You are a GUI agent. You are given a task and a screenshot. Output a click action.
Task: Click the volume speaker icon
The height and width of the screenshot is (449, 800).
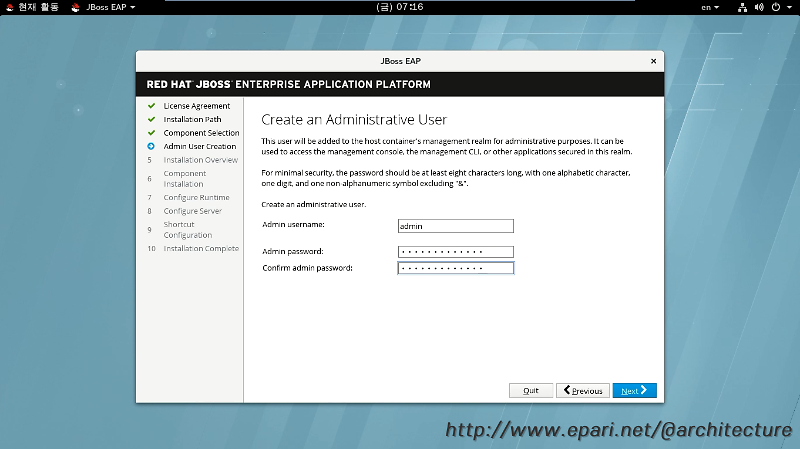click(759, 7)
